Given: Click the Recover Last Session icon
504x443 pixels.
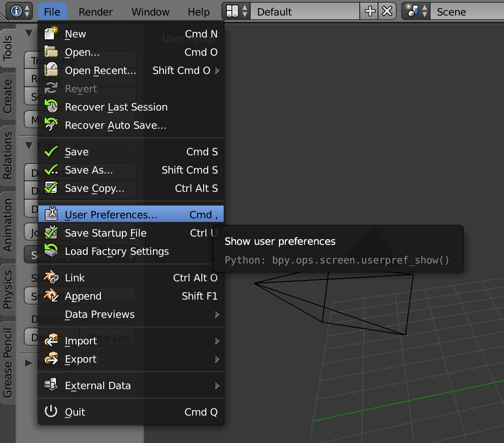Looking at the screenshot, I should tap(51, 107).
